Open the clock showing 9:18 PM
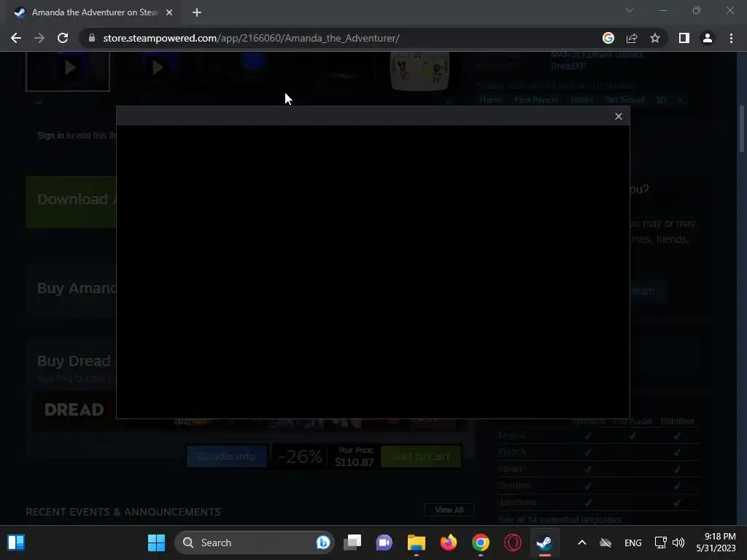 (716, 542)
